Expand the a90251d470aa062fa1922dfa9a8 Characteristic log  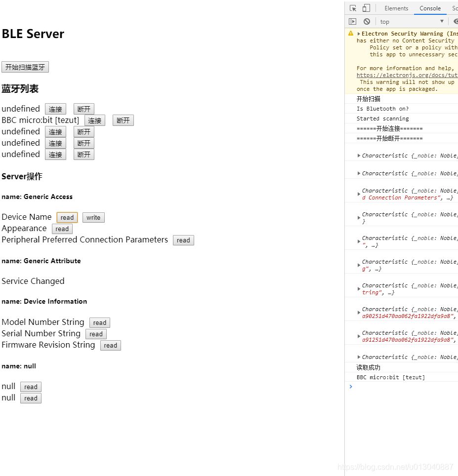[359, 313]
